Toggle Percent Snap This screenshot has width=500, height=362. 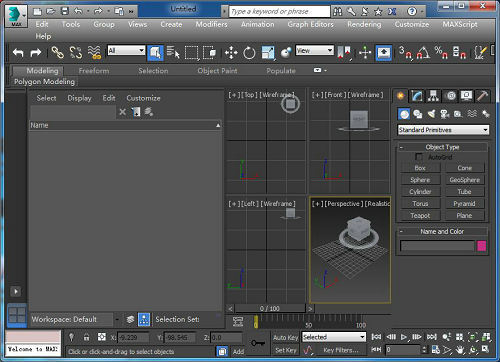coord(441,53)
